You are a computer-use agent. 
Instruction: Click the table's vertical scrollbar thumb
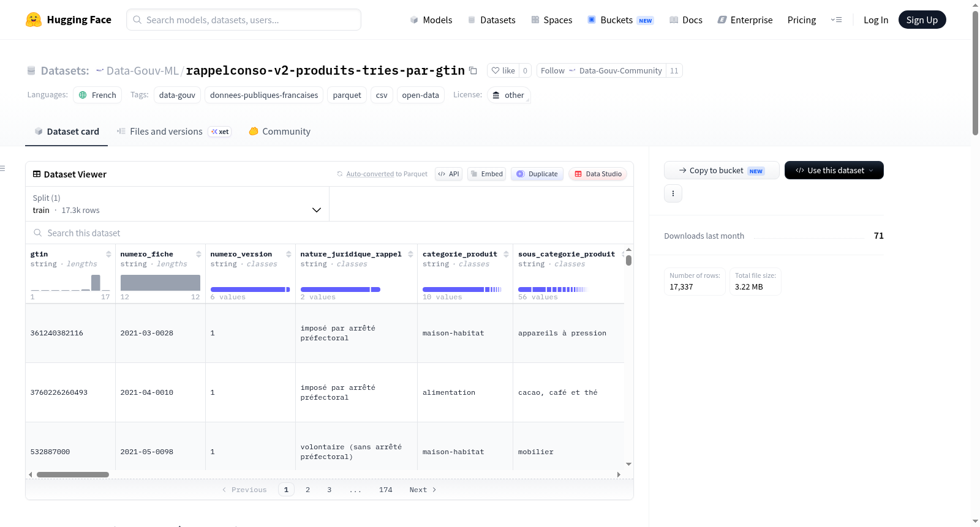(x=628, y=260)
